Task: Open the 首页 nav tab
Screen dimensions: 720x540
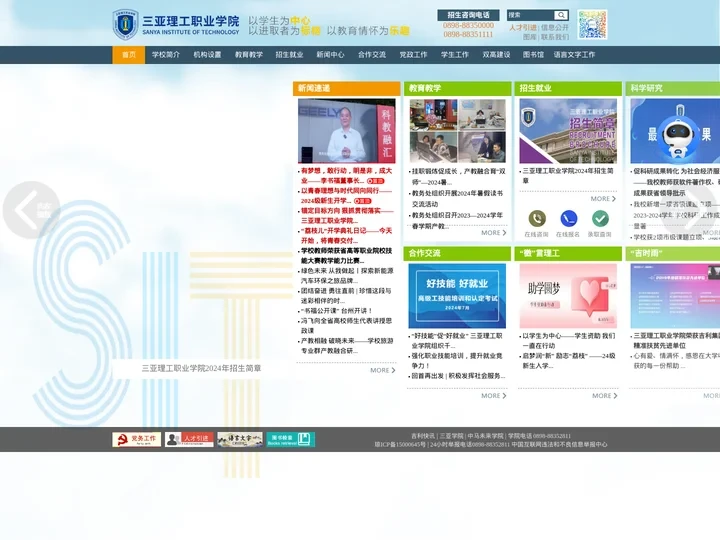Action: 129,55
